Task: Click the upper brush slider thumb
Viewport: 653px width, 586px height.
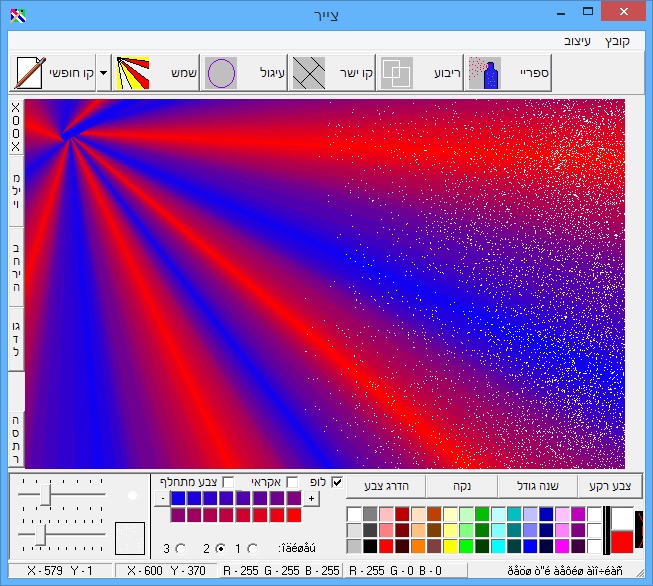Action: 45,494
